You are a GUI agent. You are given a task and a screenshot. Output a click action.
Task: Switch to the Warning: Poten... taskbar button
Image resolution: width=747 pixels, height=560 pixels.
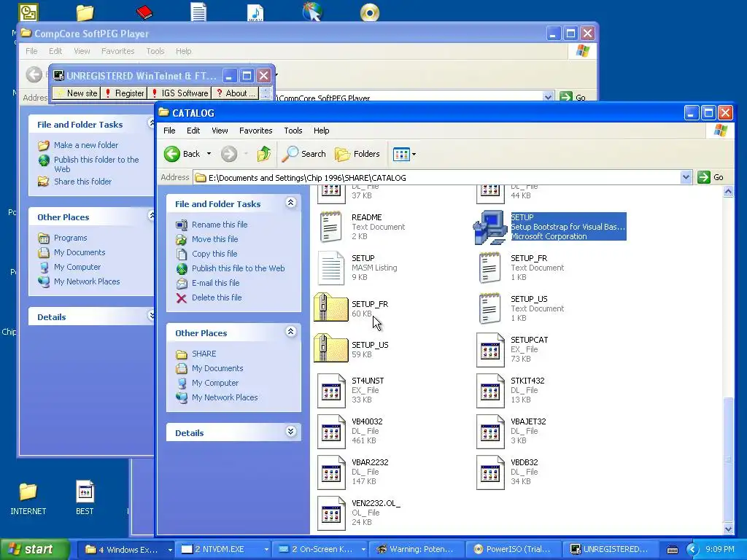415,549
